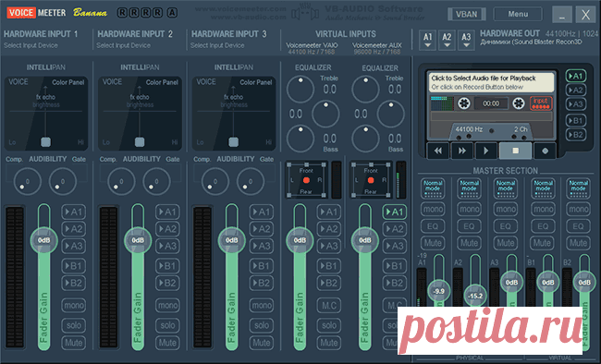
Task: Open the A1 hardware output dropdown
Action: coord(428,41)
